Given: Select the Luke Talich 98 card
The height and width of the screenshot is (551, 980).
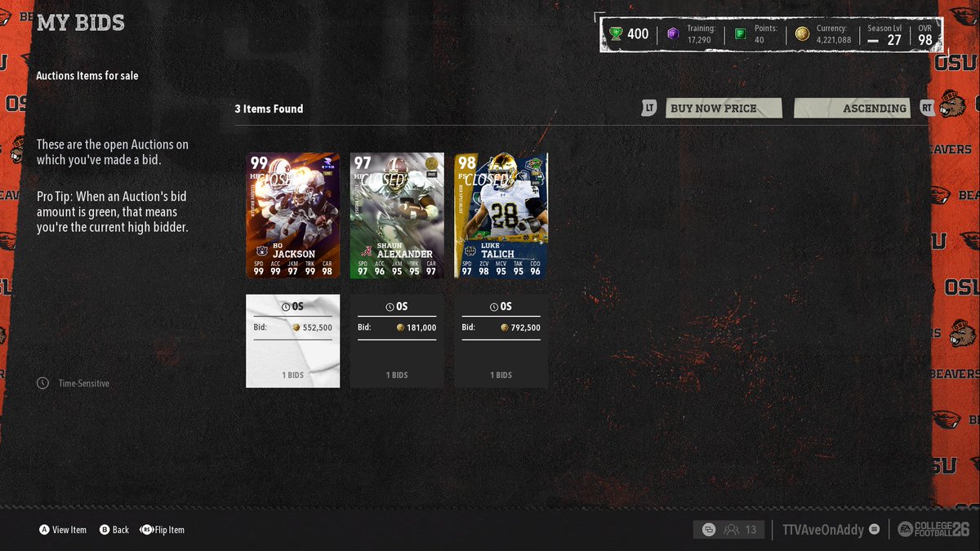Looking at the screenshot, I should (501, 216).
